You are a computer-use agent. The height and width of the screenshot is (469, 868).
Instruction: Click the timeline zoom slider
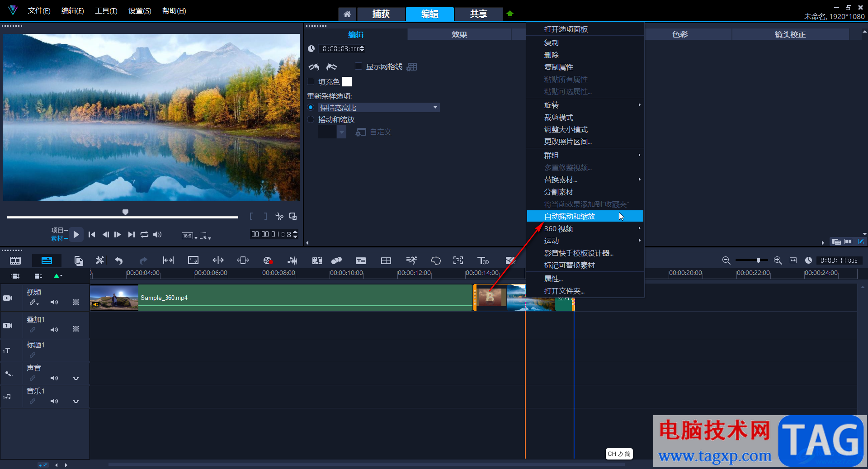[x=751, y=261]
